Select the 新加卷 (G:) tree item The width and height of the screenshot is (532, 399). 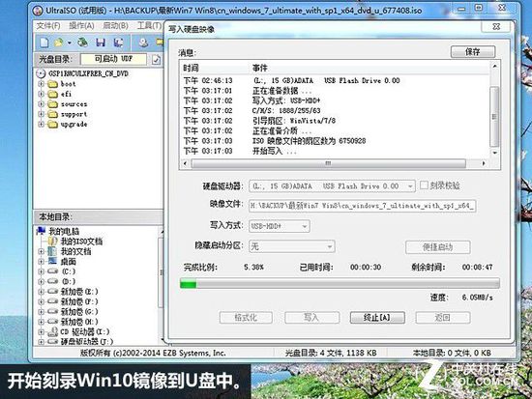point(79,311)
